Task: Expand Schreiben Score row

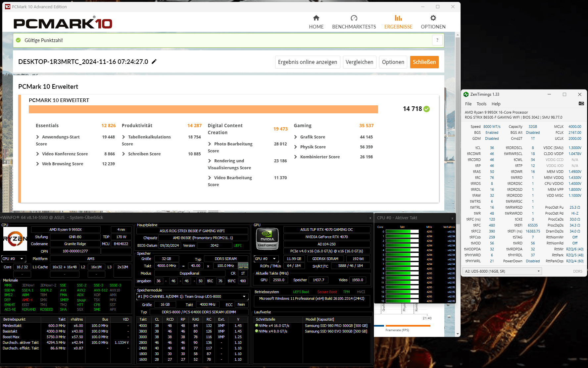Action: point(124,154)
